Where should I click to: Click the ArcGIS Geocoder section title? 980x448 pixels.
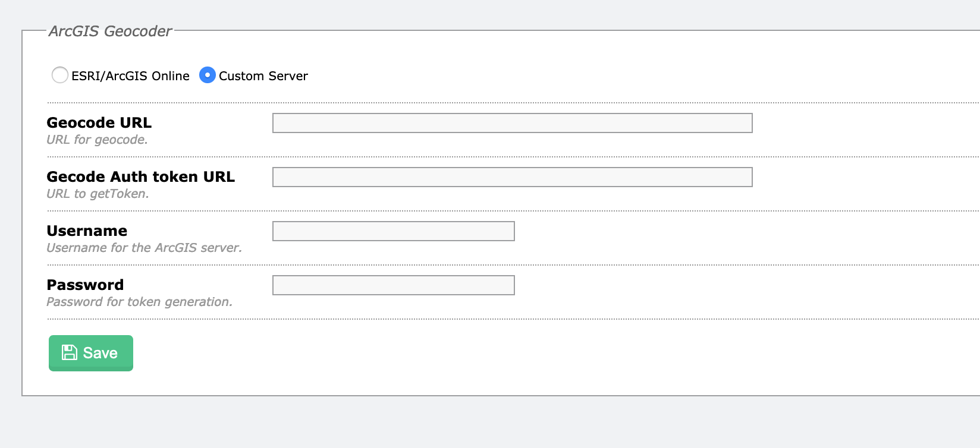tap(110, 31)
